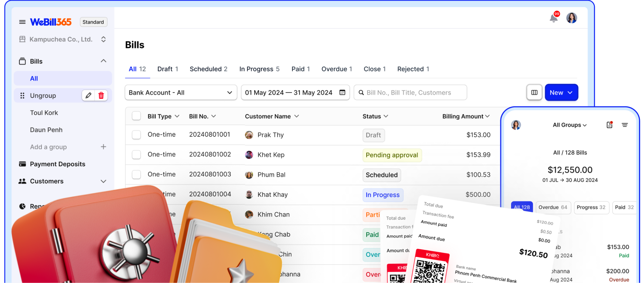
Task: Open the Daun Penh group
Action: coord(46,130)
